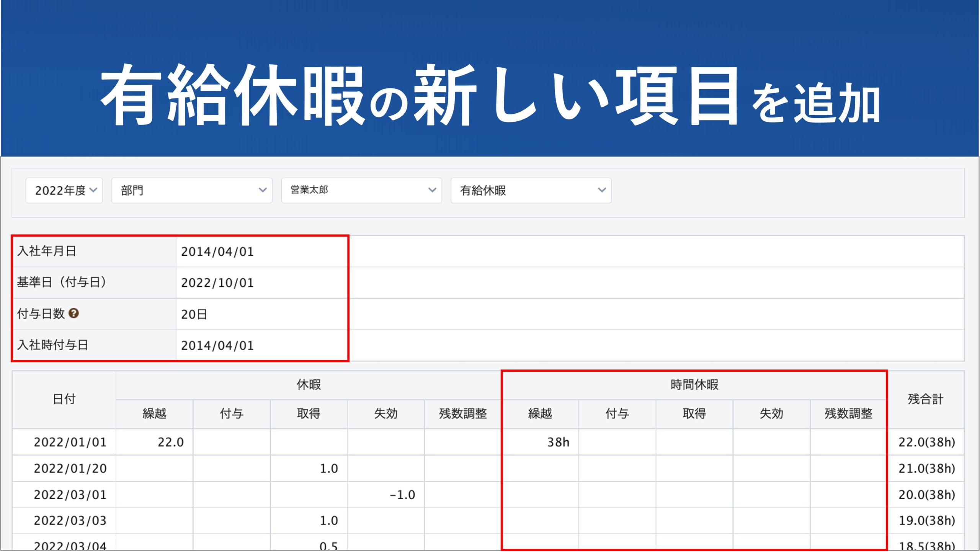Open the 営業太郎 employee dropdown
The height and width of the screenshot is (552, 980).
click(361, 190)
